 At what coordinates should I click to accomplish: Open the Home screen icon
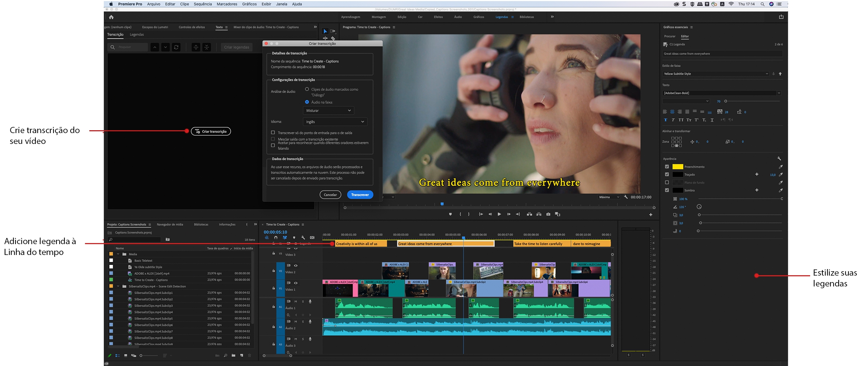(x=111, y=17)
